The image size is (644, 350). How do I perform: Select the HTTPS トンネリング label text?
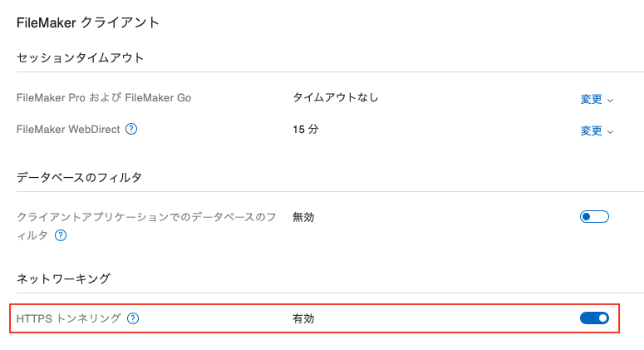[x=69, y=318]
